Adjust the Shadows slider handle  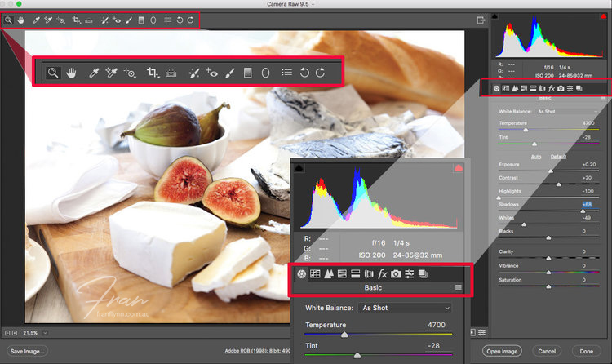[583, 211]
